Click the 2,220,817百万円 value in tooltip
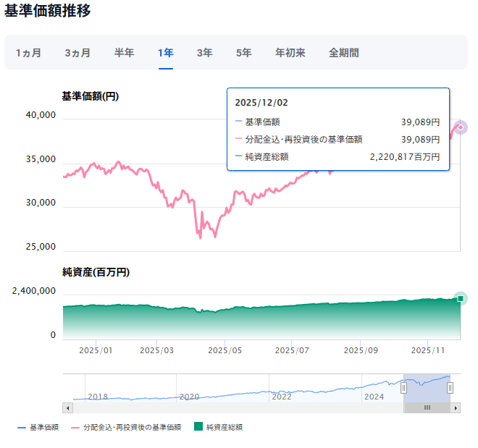Screen dimensions: 478x448 (x=405, y=157)
